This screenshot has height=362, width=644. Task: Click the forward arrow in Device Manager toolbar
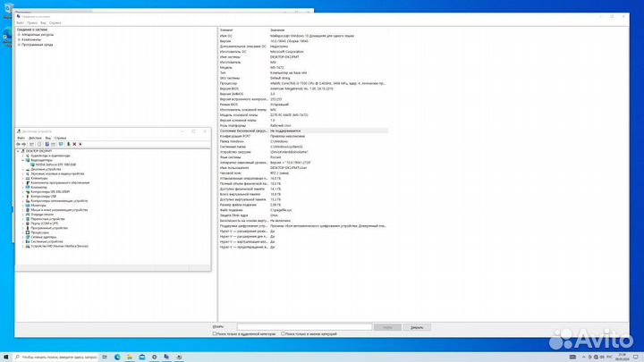25,144
